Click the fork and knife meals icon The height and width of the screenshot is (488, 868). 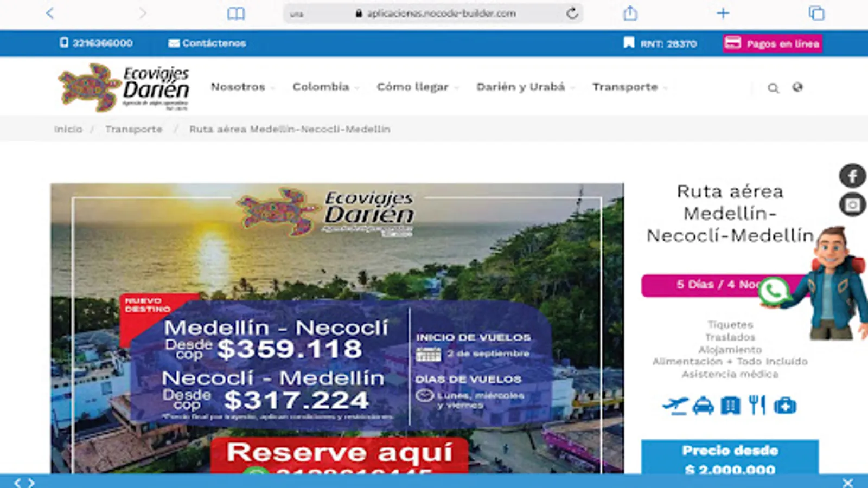757,406
